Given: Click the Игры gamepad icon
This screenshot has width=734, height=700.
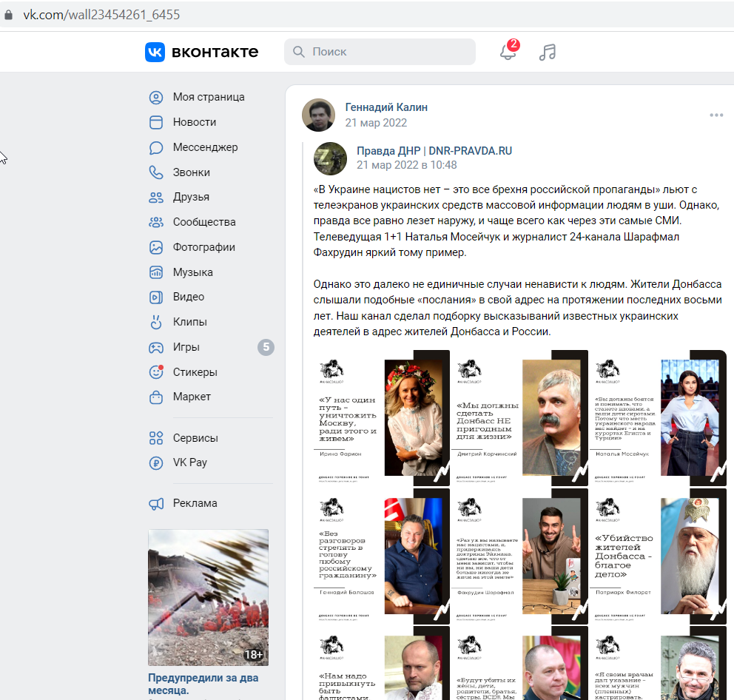Looking at the screenshot, I should pyautogui.click(x=156, y=348).
